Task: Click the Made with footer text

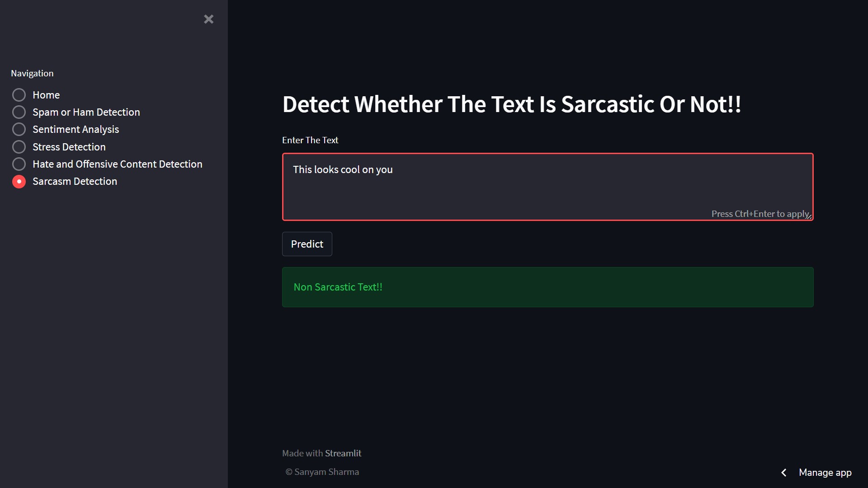Action: [302, 453]
